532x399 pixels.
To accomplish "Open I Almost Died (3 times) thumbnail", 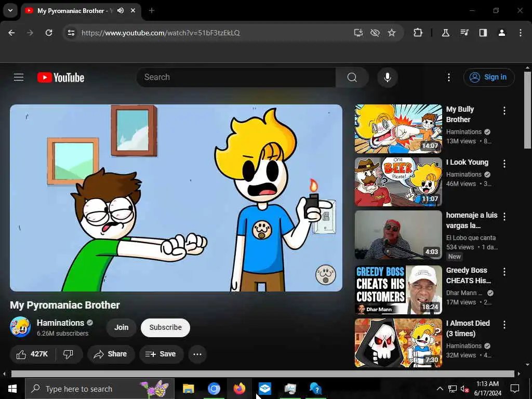I will (398, 343).
